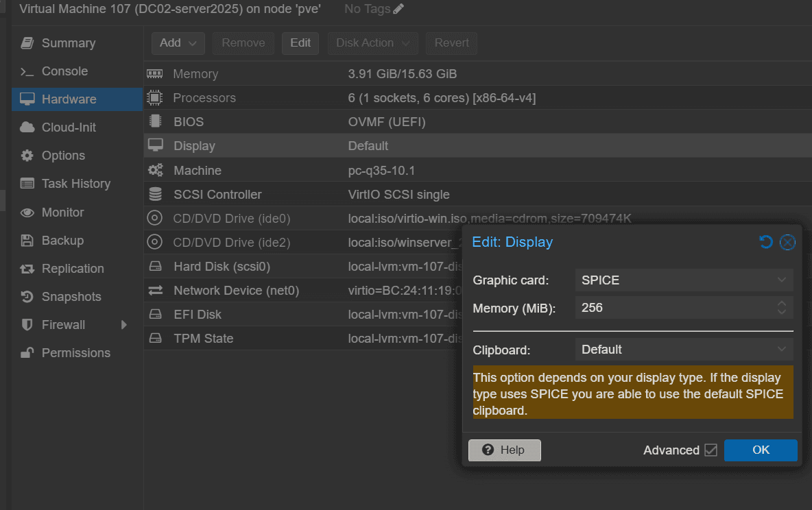Click the Processors CPU chip icon
The width and height of the screenshot is (812, 510).
coord(154,98)
